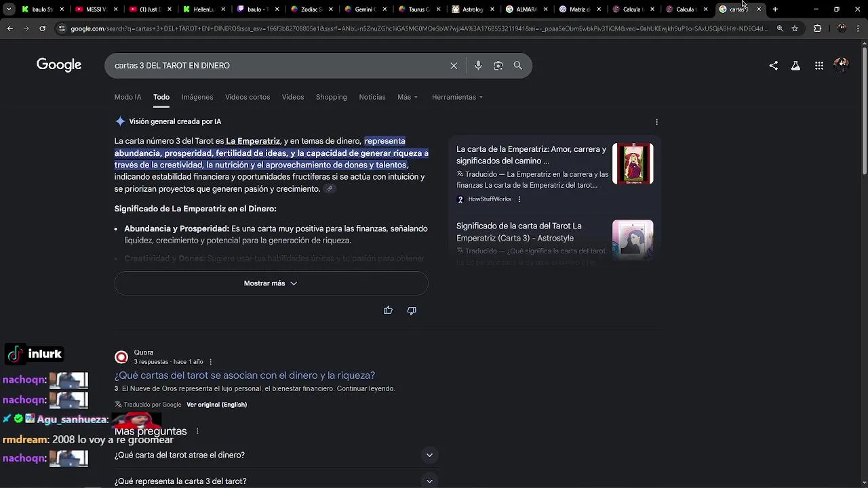The image size is (868, 488).
Task: Open the tab search dropdown arrow
Action: point(9,9)
